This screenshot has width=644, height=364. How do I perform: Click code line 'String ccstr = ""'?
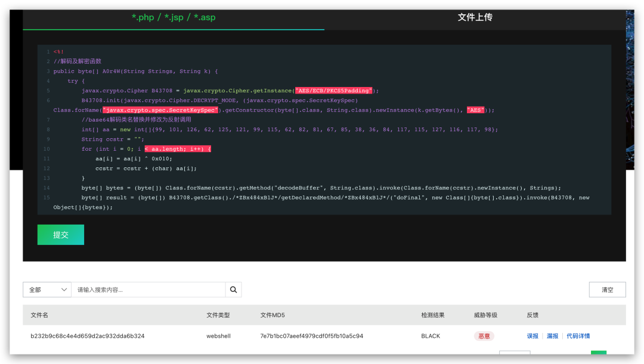tap(113, 139)
